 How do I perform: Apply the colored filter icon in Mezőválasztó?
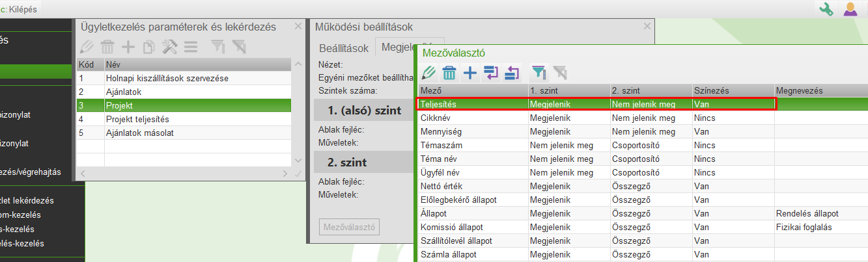[539, 73]
